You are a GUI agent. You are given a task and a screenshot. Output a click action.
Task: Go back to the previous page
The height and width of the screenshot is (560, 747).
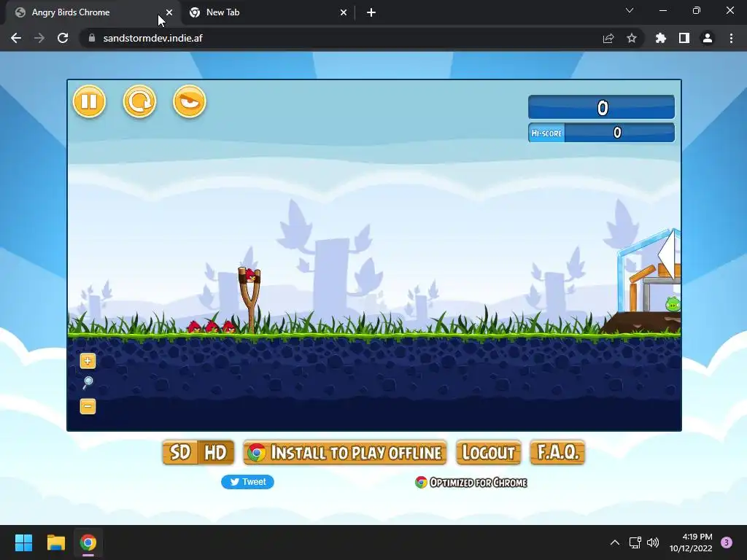(16, 38)
